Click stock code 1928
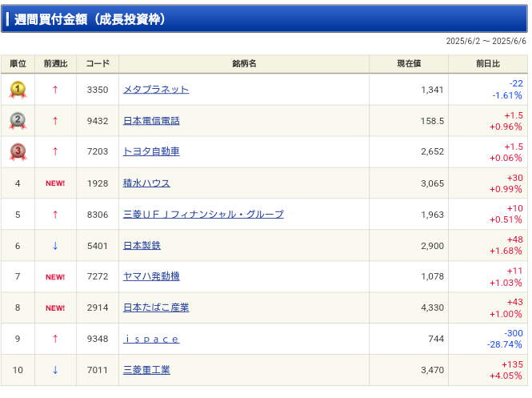 (x=98, y=183)
